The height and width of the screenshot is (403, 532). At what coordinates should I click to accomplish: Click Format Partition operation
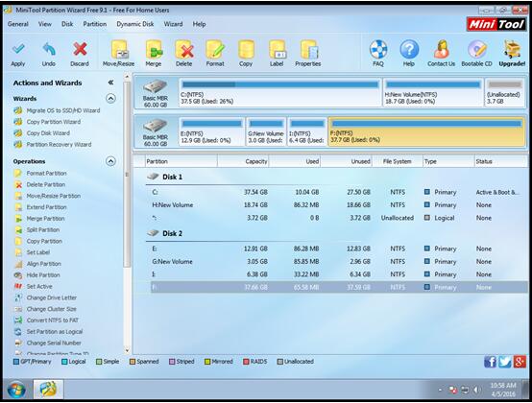click(40, 174)
